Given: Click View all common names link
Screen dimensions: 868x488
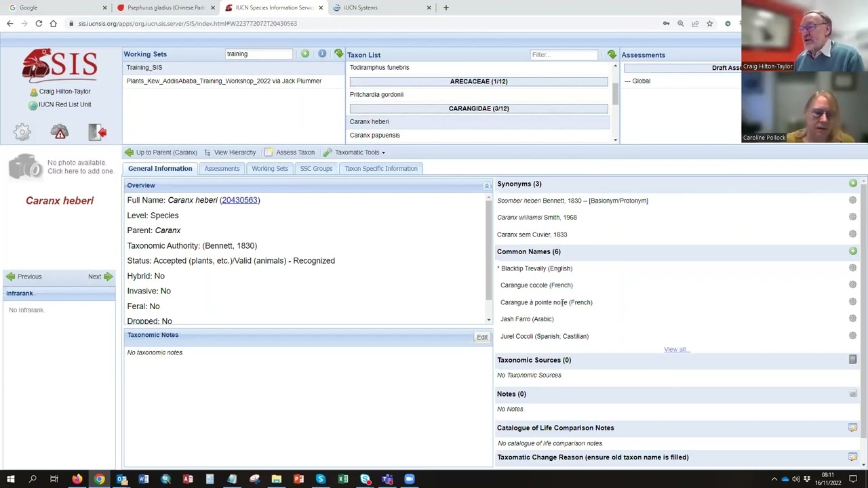Looking at the screenshot, I should coord(676,350).
